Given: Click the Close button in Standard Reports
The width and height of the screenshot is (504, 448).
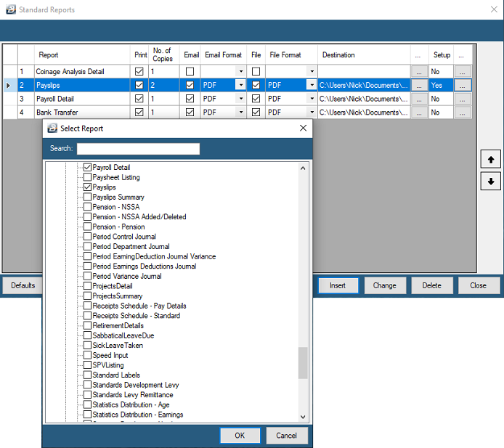Looking at the screenshot, I should (x=479, y=285).
